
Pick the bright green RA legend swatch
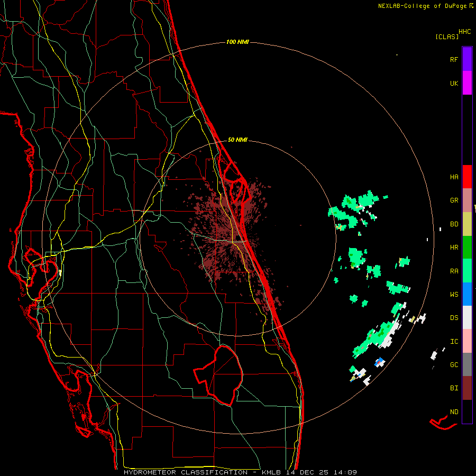[467, 271]
